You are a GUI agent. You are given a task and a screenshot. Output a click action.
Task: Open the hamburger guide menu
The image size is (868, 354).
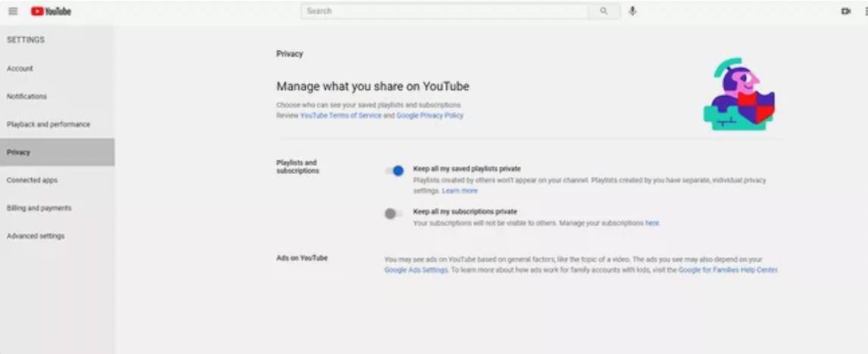(x=13, y=11)
